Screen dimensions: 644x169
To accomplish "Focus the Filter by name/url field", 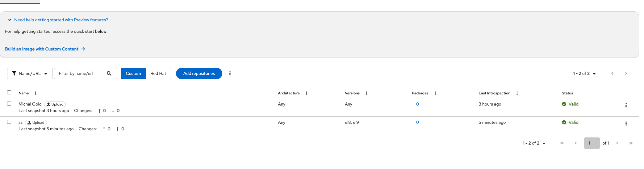I will (80, 73).
